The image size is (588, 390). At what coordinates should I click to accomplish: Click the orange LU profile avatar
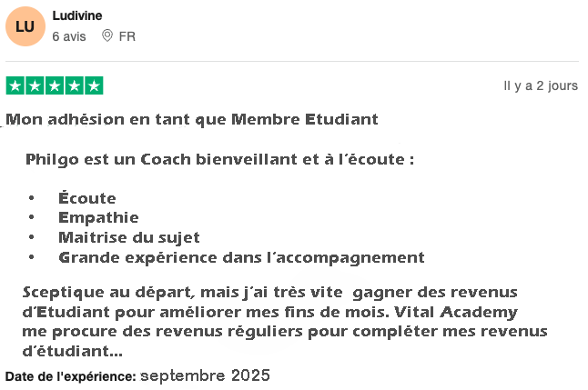(x=25, y=26)
